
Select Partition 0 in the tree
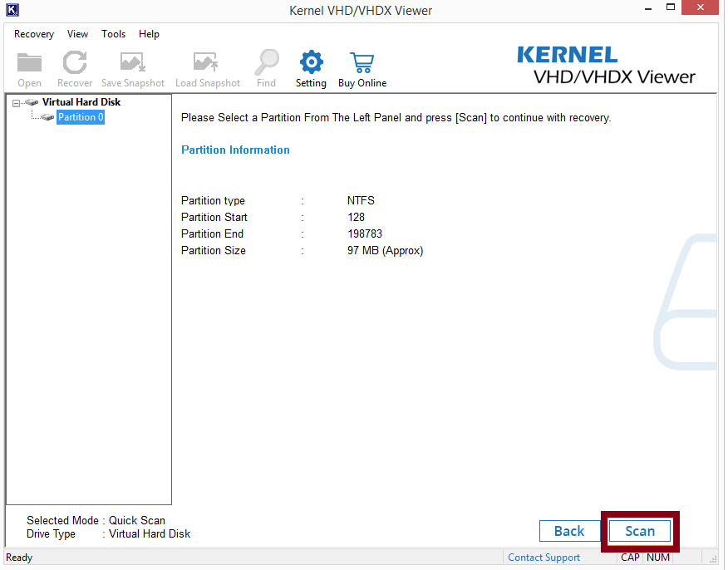pyautogui.click(x=81, y=117)
